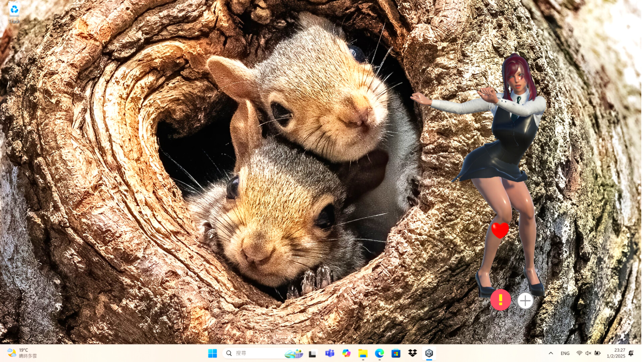The image size is (644, 362).
Task: Open the Windows Start menu
Action: 212,353
